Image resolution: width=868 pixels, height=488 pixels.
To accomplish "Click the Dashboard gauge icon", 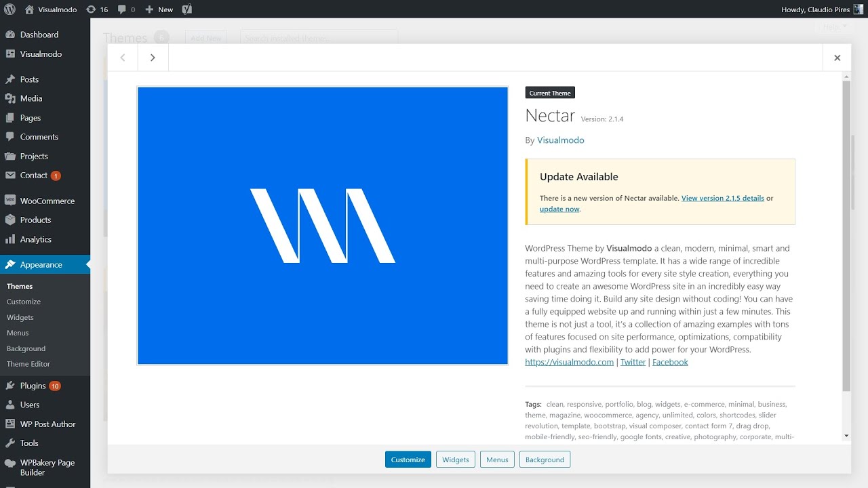I will tap(10, 35).
